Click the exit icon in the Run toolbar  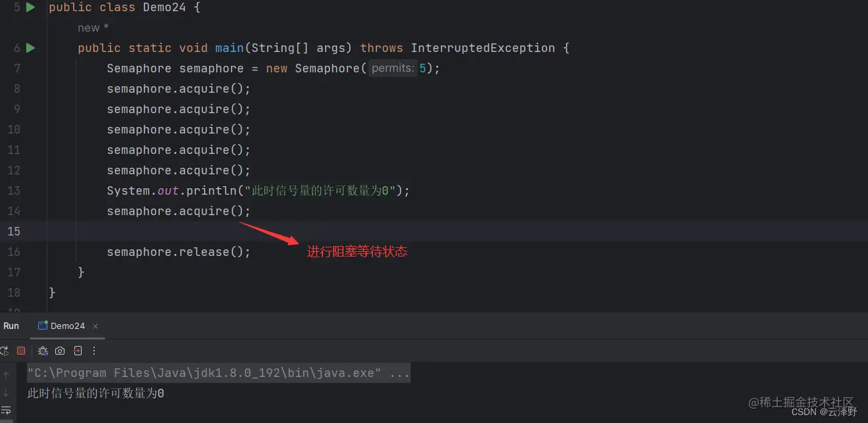tap(78, 351)
